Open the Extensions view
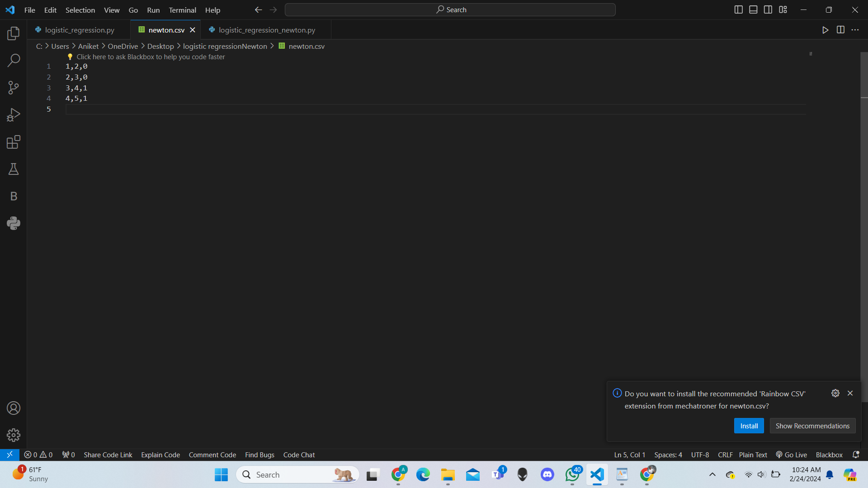Image resolution: width=868 pixels, height=488 pixels. click(x=14, y=142)
